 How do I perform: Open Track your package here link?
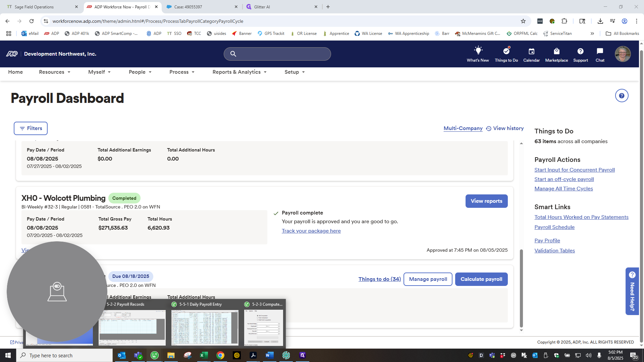point(311,231)
